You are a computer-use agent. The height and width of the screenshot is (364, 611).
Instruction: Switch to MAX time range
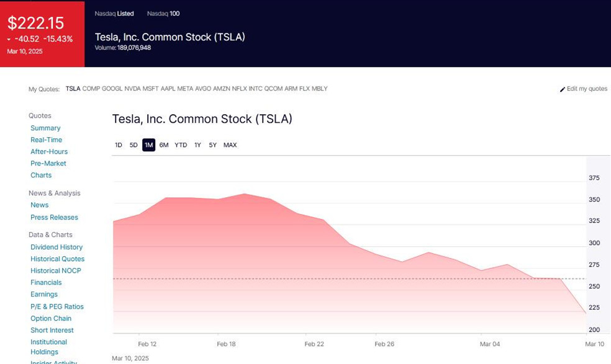click(x=230, y=145)
